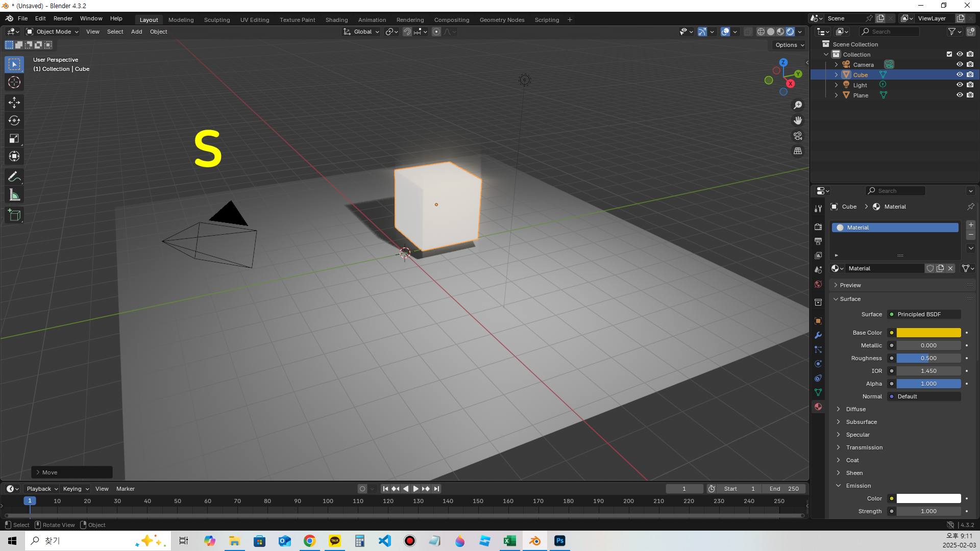Select the Scale tool

point(14,139)
